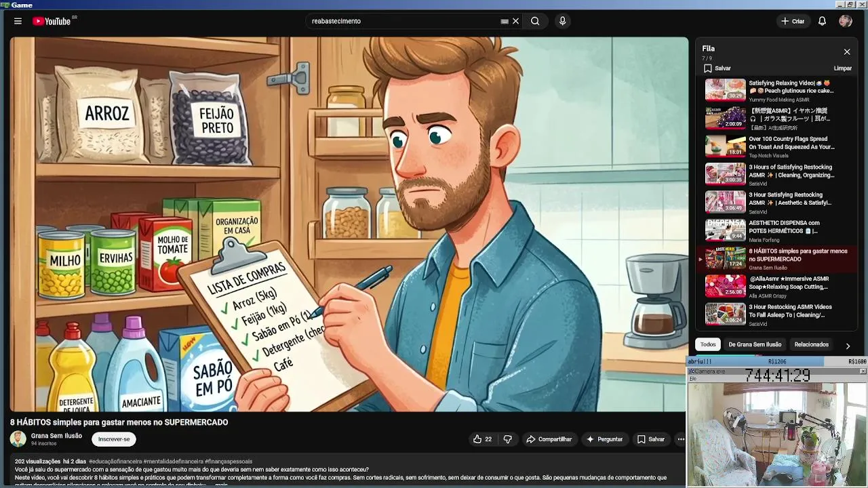Save video using Salvar below the player

[650, 439]
